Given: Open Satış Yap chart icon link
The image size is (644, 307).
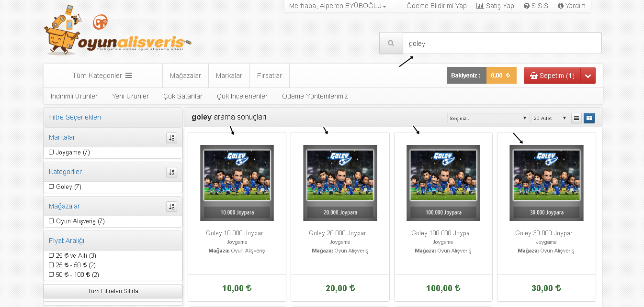Looking at the screenshot, I should tap(495, 6).
